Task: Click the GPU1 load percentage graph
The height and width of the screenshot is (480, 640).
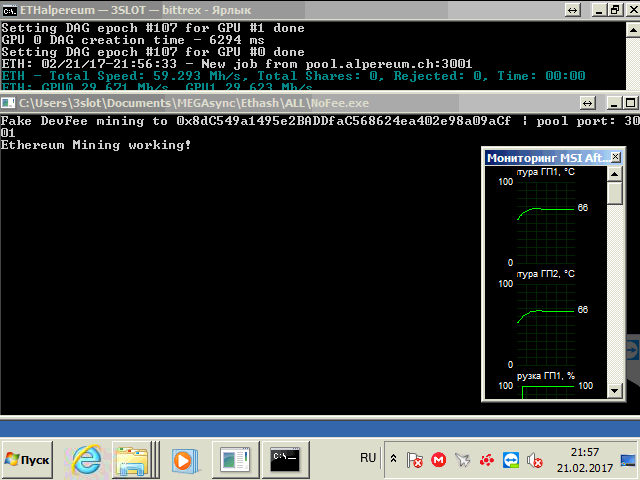Action: (546, 392)
